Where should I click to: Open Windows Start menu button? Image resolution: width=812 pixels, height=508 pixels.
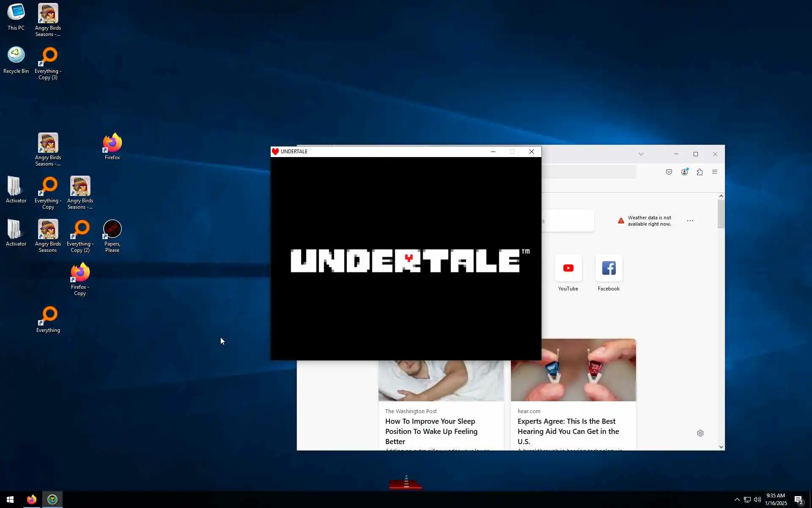pyautogui.click(x=10, y=500)
